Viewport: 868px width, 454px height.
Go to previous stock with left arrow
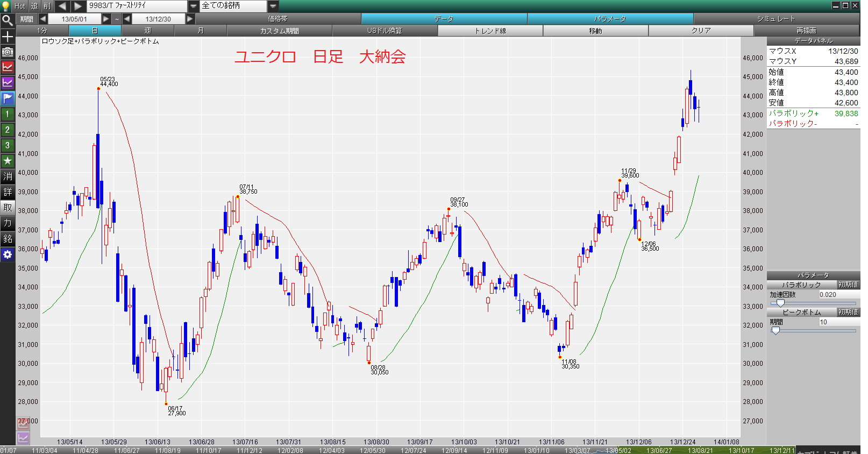[62, 6]
